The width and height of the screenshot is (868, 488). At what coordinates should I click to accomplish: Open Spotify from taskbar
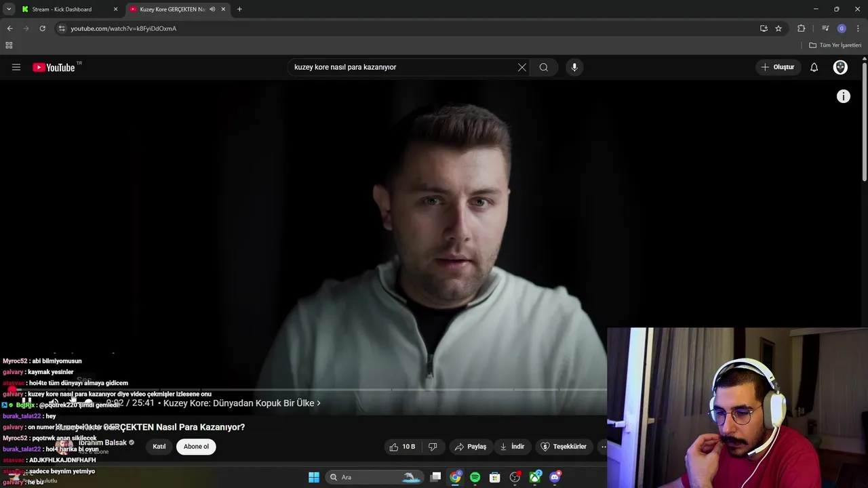[x=475, y=477]
